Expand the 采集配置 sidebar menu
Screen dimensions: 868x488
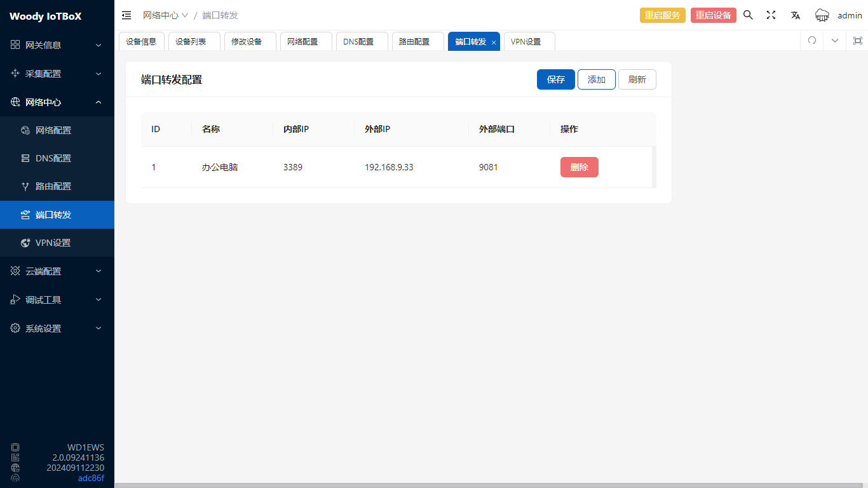(x=57, y=74)
